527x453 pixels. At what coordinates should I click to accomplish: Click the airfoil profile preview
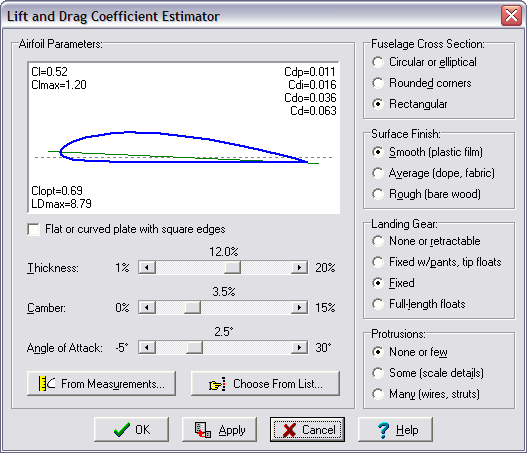[184, 137]
